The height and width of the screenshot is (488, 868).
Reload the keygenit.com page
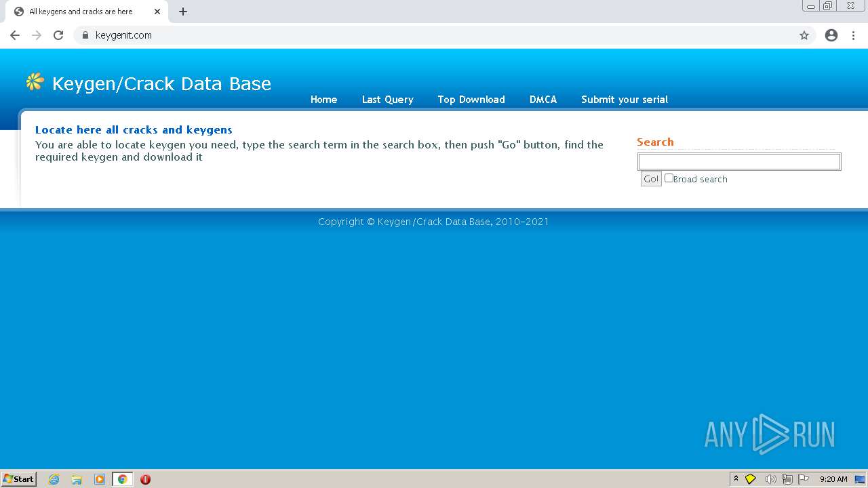[x=58, y=35]
